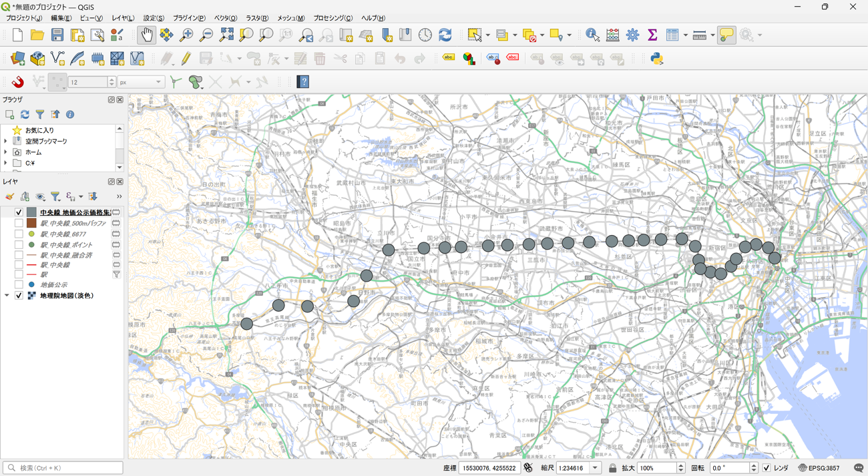Viewport: 868px width, 476px height.
Task: Open the プロジェクト(J) menu
Action: point(24,18)
